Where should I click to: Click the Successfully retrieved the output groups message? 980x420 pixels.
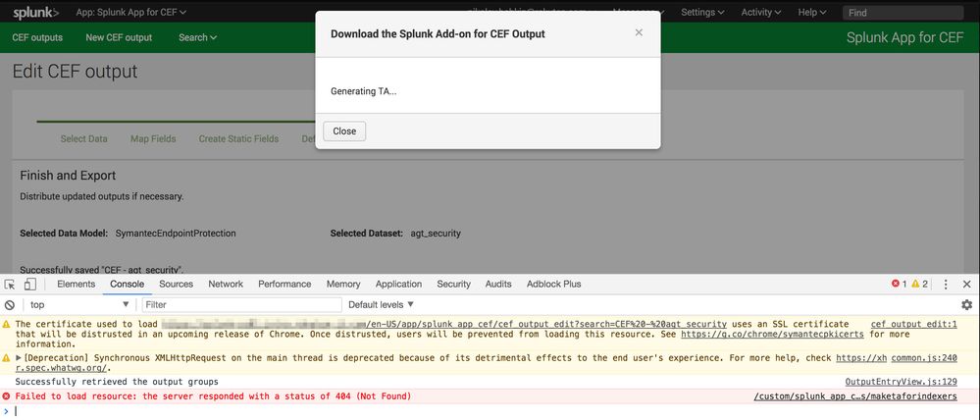click(x=117, y=382)
